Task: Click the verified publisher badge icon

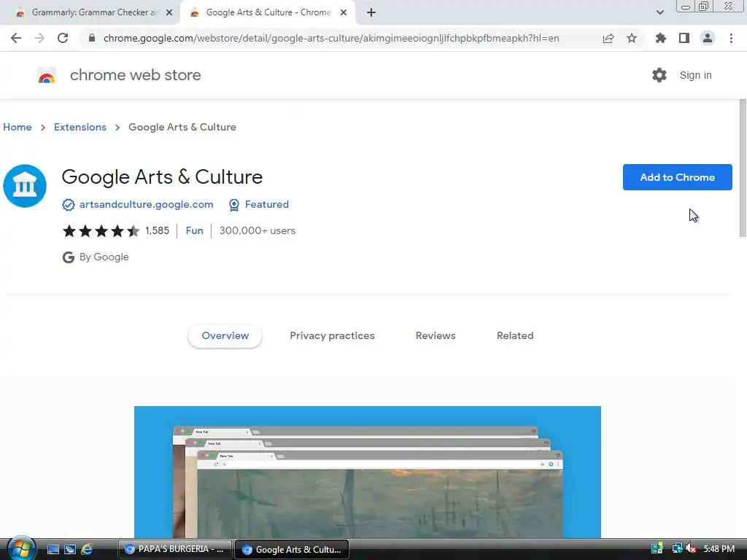Action: click(68, 205)
